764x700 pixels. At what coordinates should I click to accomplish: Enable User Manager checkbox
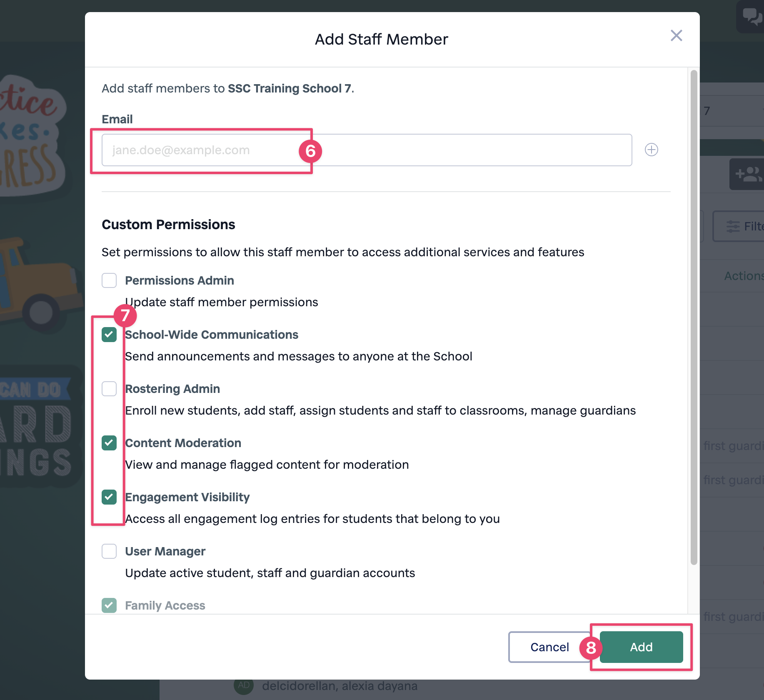click(x=109, y=551)
